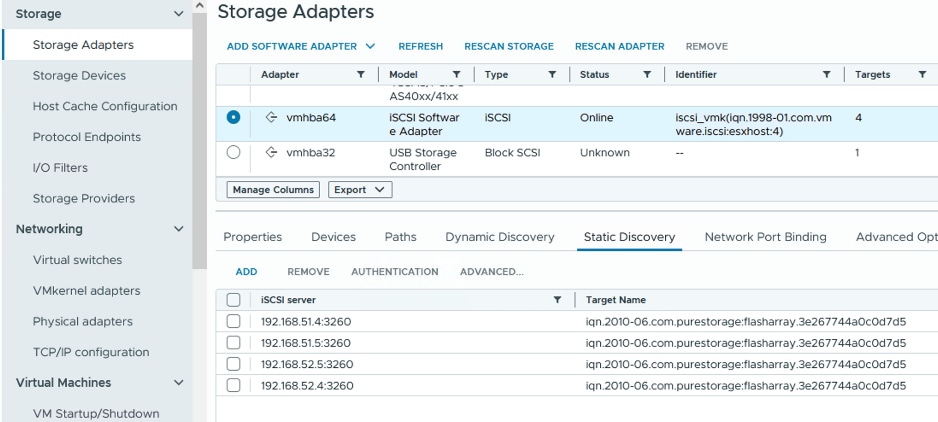Click Rescan Adapter
This screenshot has height=422, width=938.
coord(620,46)
